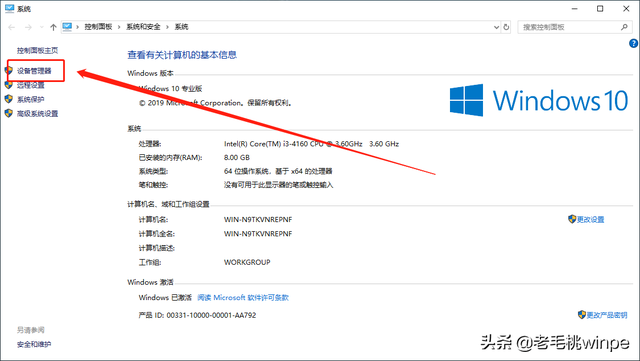
Task: Open Remote settings (远程设置) link
Action: (31, 85)
